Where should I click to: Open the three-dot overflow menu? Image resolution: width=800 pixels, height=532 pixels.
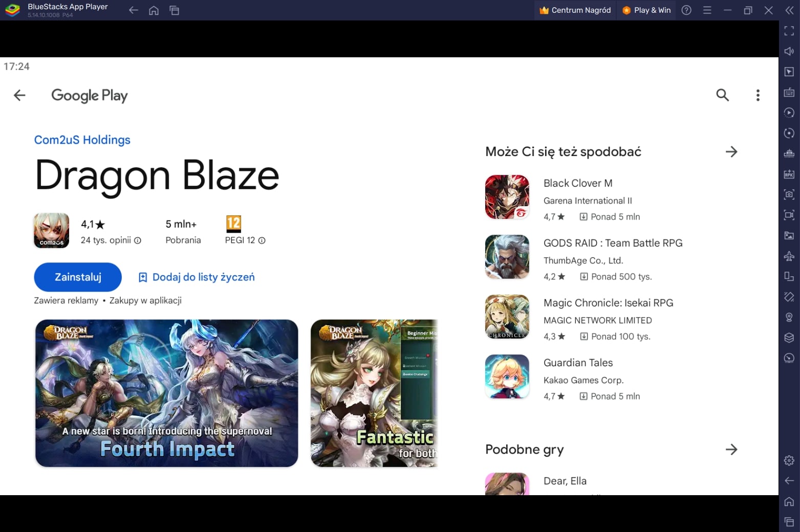(758, 95)
